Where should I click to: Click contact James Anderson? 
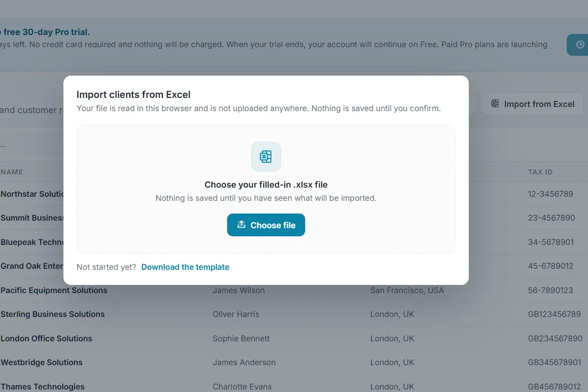coord(244,362)
